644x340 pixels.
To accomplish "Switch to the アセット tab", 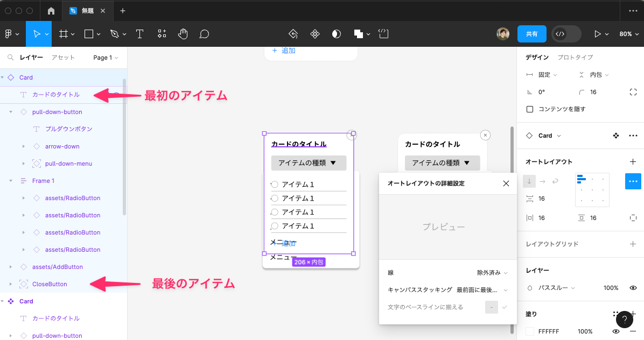I will click(63, 58).
